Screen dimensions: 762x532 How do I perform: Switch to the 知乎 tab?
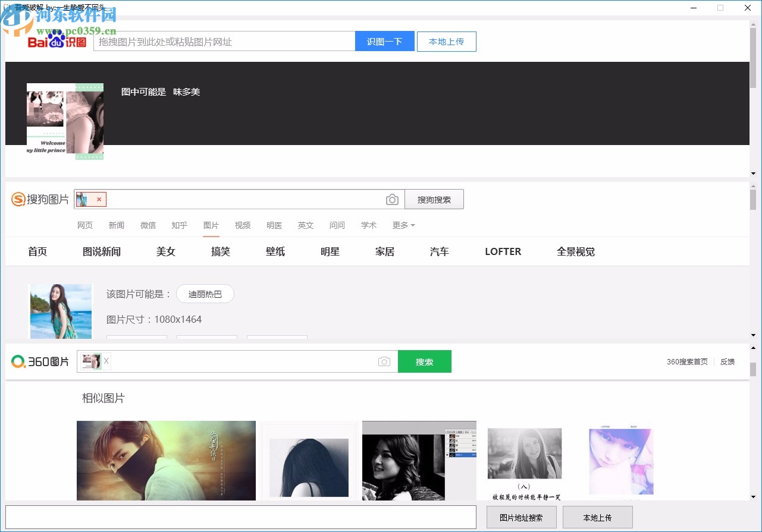pos(179,225)
